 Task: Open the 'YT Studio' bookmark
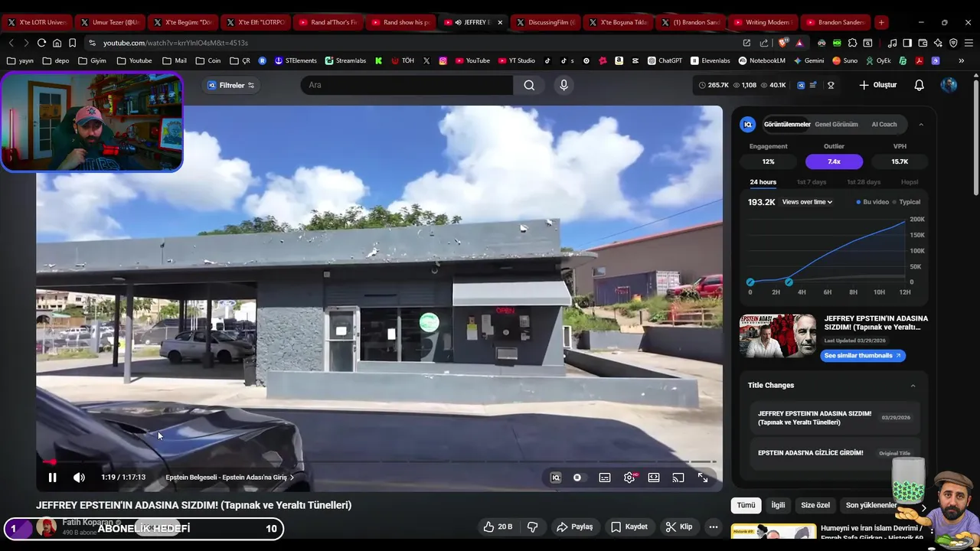tap(516, 60)
